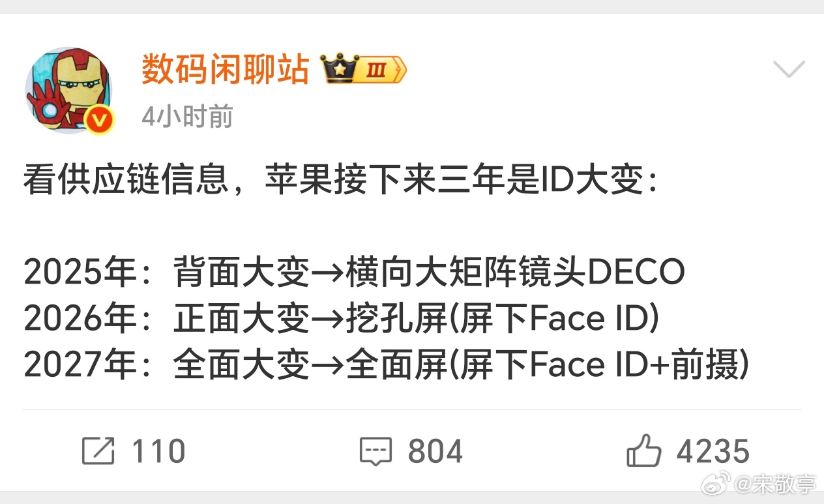The image size is (824, 504).
Task: Tap the orange verified V badge
Action: pos(100,120)
